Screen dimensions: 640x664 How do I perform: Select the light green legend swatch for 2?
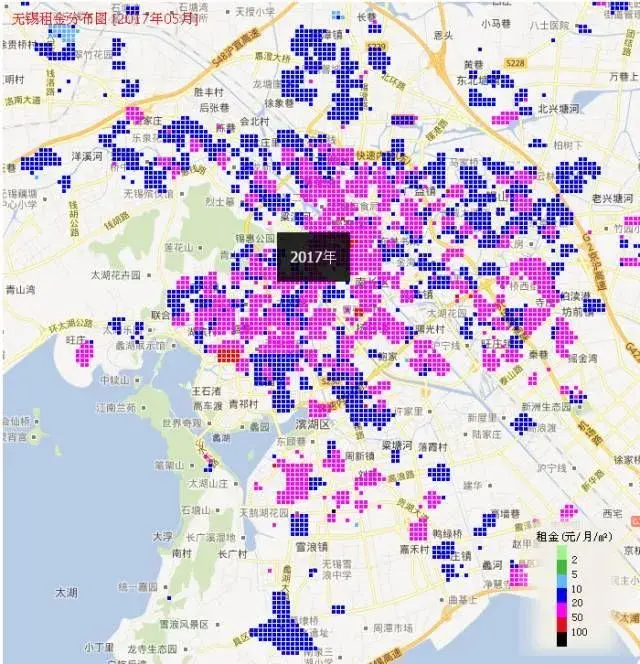coord(562,553)
